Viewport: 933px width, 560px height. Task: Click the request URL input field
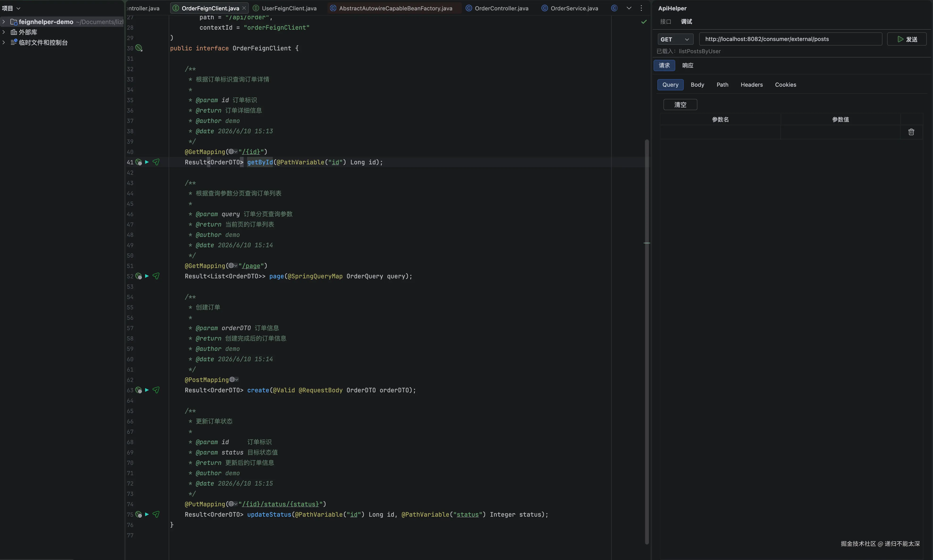tap(790, 39)
